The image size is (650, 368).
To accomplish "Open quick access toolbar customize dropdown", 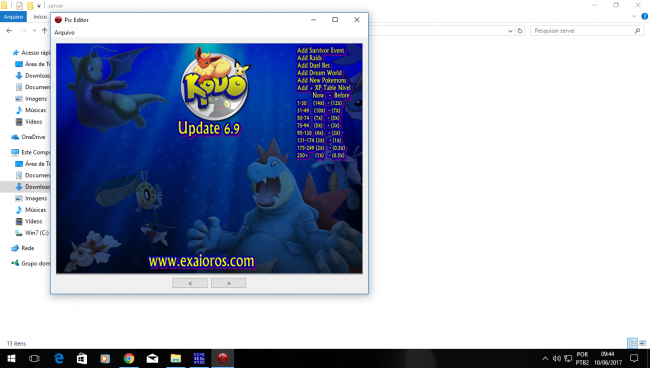I will 39,6.
